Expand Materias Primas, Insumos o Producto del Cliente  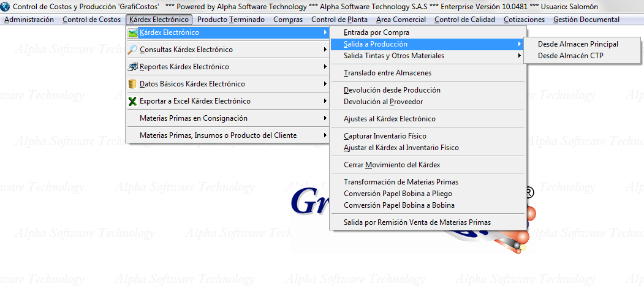coord(325,135)
